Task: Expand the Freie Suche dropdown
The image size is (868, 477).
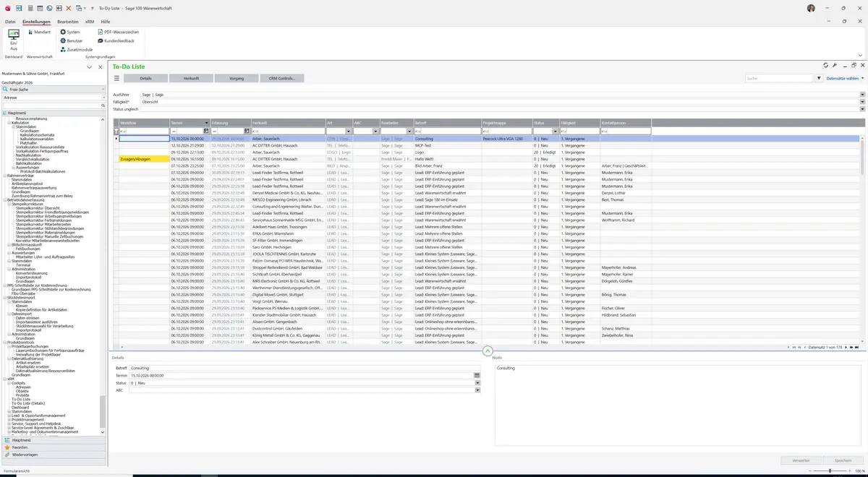Action: 103,89
